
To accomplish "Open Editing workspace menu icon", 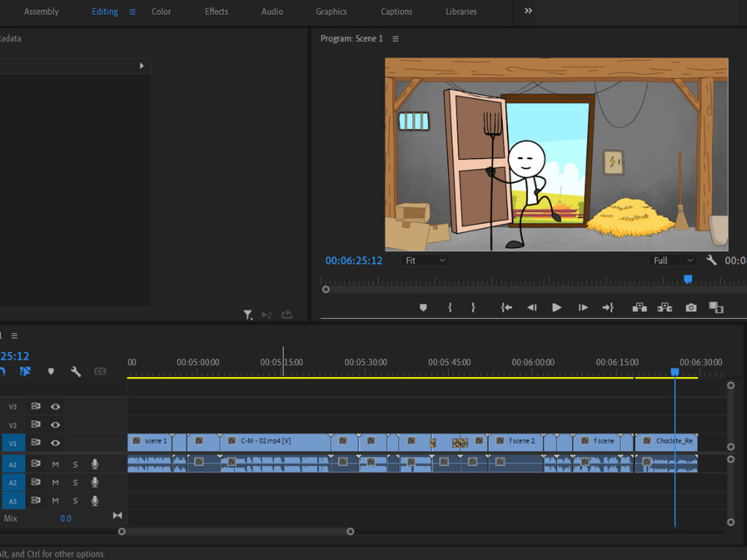I will point(132,12).
